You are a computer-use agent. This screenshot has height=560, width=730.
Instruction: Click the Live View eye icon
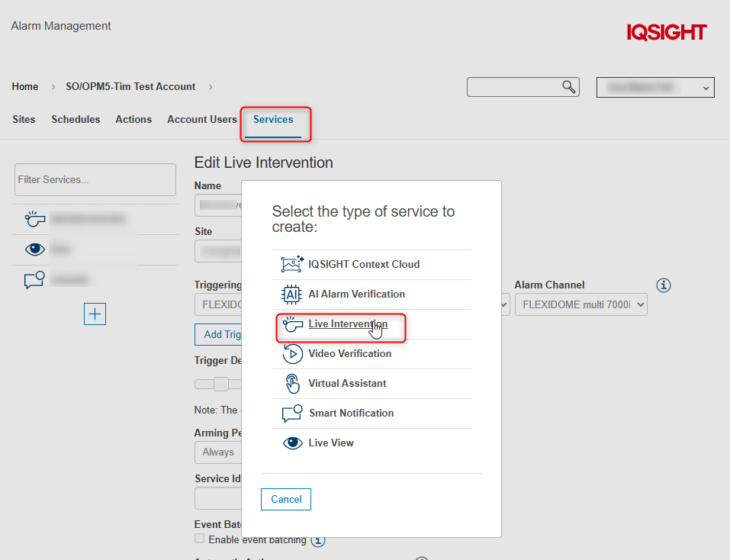coord(293,443)
